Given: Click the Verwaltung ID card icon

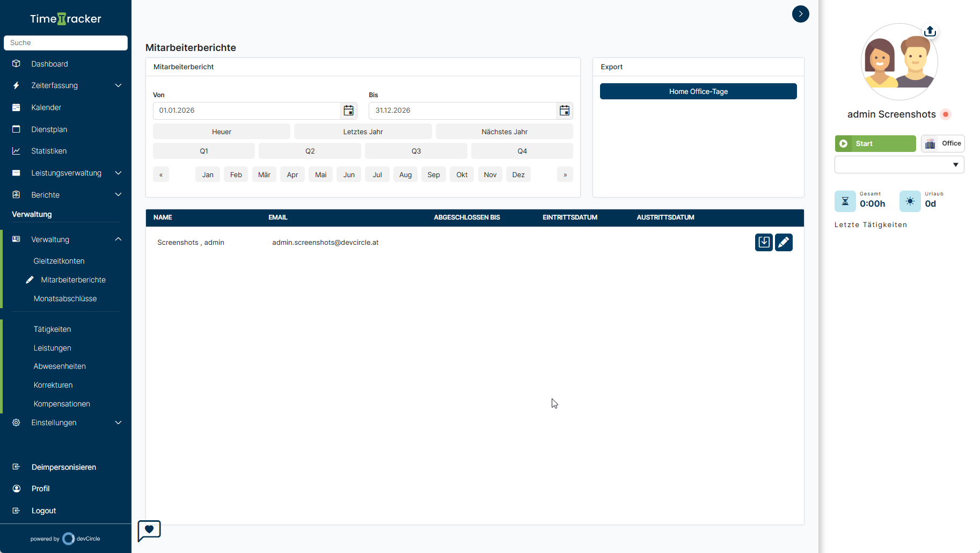Looking at the screenshot, I should click(x=16, y=239).
